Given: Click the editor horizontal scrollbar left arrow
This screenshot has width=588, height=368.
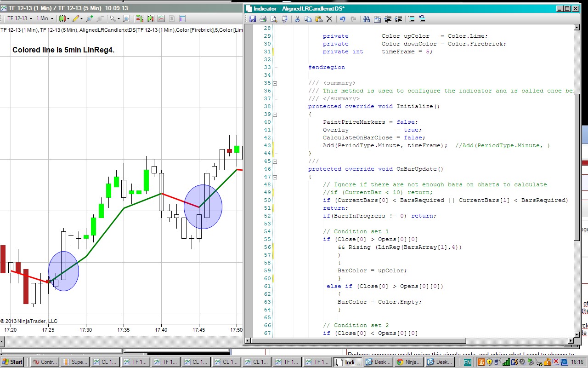Looking at the screenshot, I should [248, 340].
